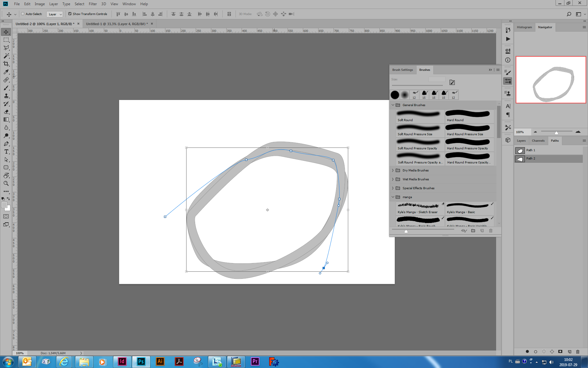Click Navigator zoom slider handle

556,132
